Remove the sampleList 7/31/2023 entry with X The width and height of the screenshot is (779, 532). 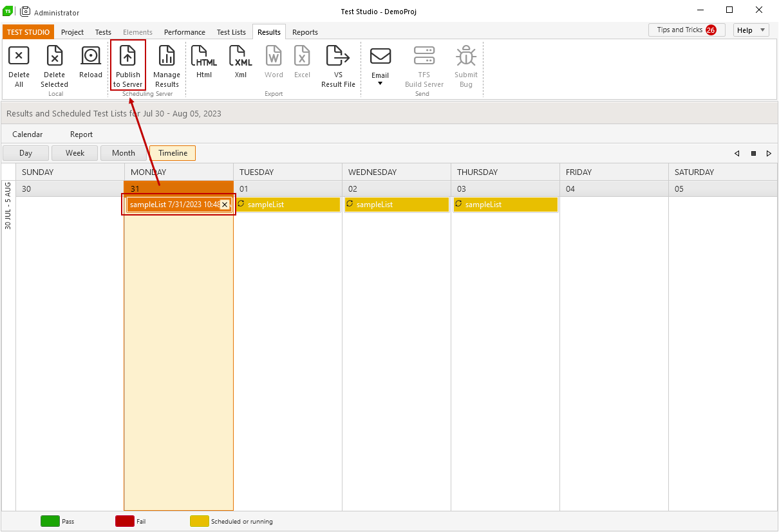225,205
